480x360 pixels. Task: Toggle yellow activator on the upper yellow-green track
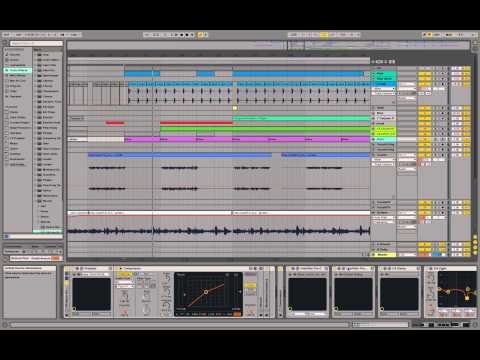(425, 129)
